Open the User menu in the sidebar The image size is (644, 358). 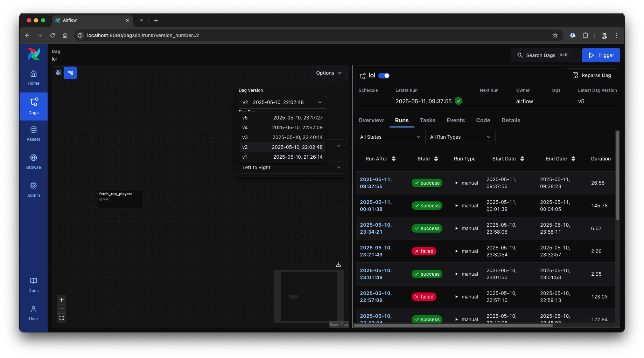[33, 313]
